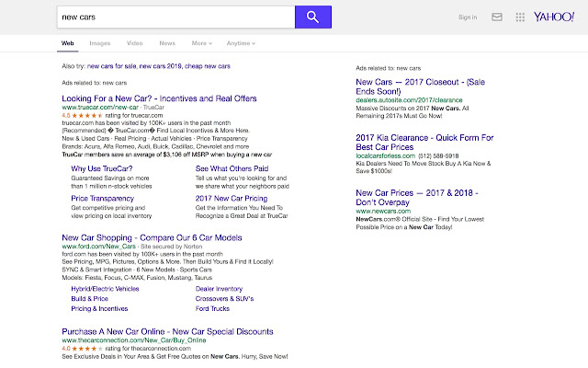Click the truecar.com star rating
The width and height of the screenshot is (588, 368).
click(87, 115)
